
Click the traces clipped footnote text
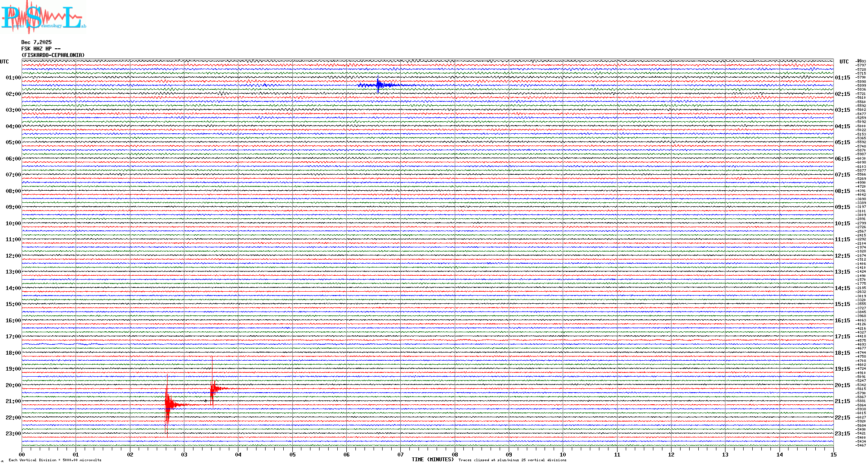512,460
